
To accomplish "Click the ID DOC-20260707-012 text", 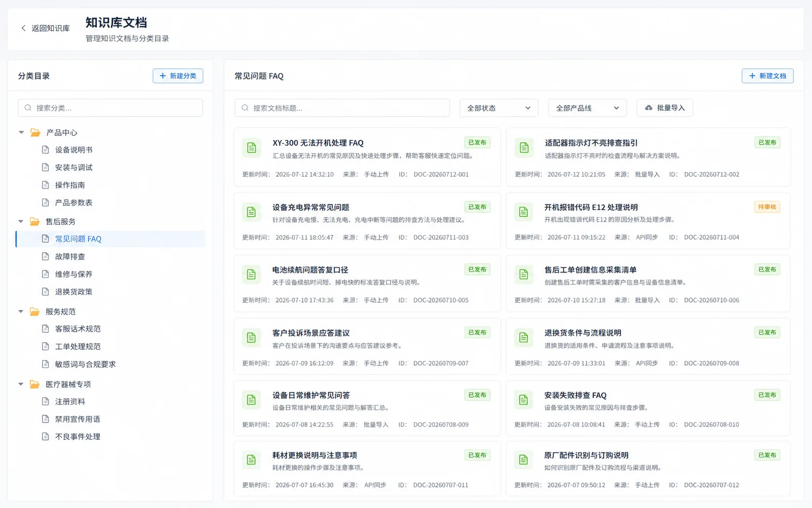I will pyautogui.click(x=711, y=485).
